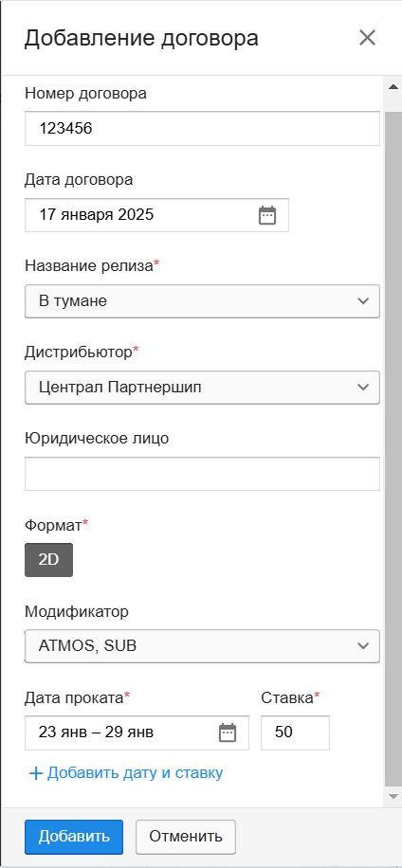Focus the Номер договора input field
This screenshot has width=402, height=868.
[202, 129]
